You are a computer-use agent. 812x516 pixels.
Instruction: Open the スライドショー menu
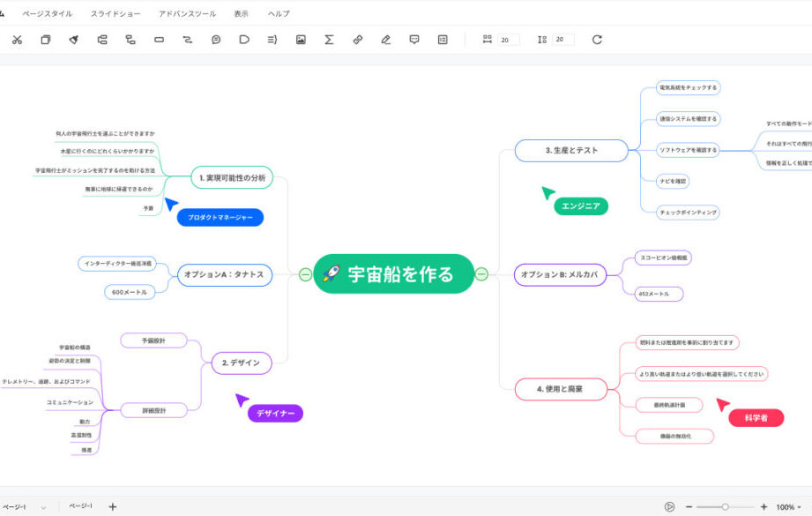tap(115, 14)
